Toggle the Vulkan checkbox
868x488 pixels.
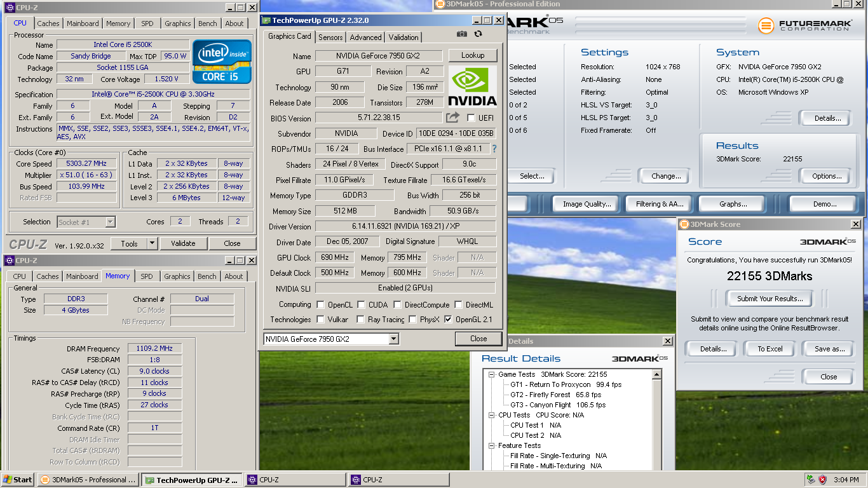[x=320, y=320]
